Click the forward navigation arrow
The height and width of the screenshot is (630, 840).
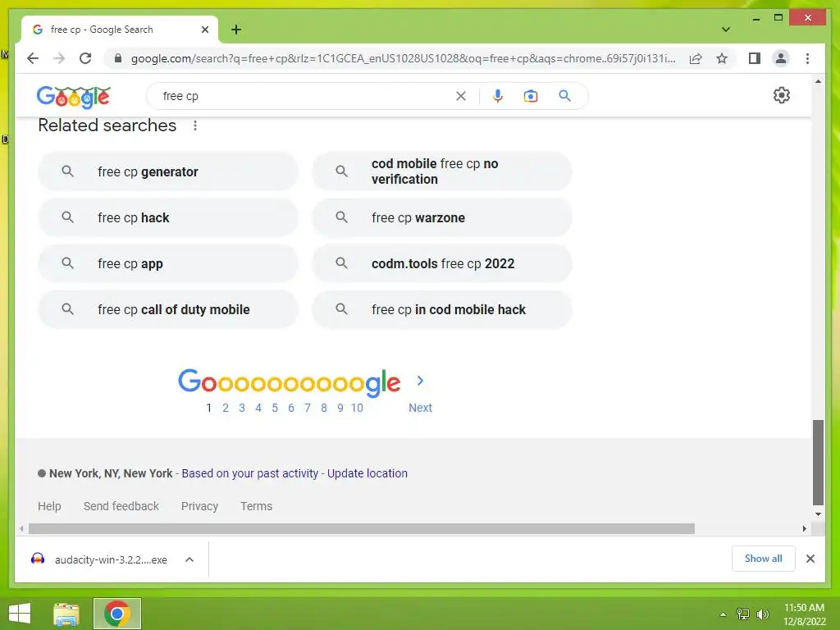(x=59, y=58)
